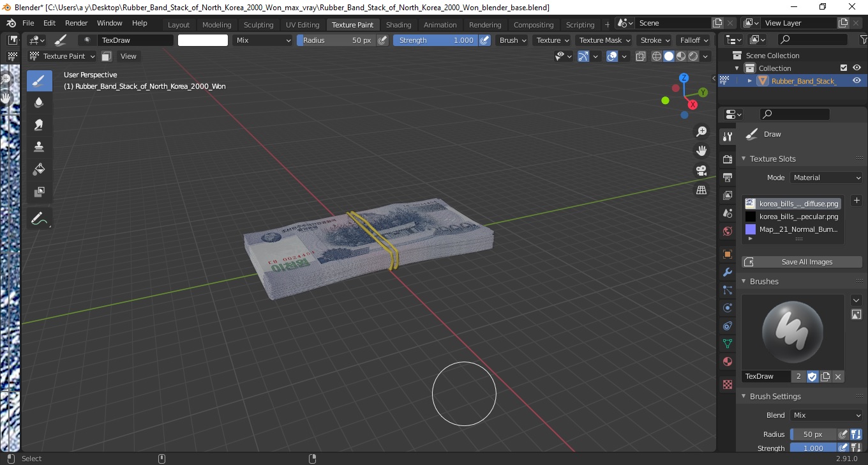Viewport: 868px width, 465px height.
Task: Toggle radius pen pressure in header
Action: (382, 40)
